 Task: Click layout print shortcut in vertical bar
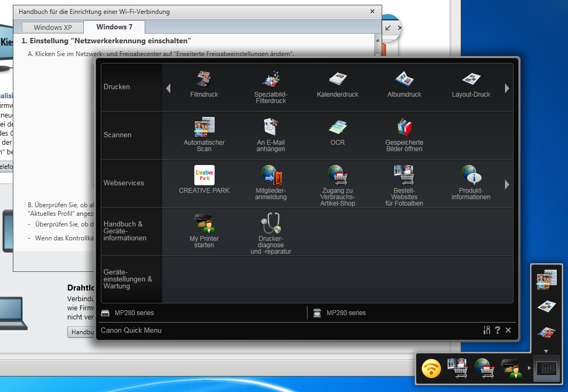click(x=546, y=306)
